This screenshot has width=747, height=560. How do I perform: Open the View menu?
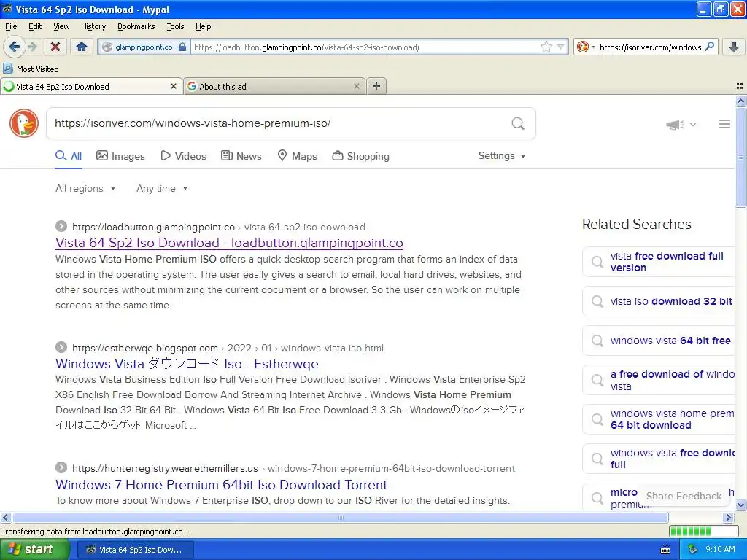(x=61, y=26)
